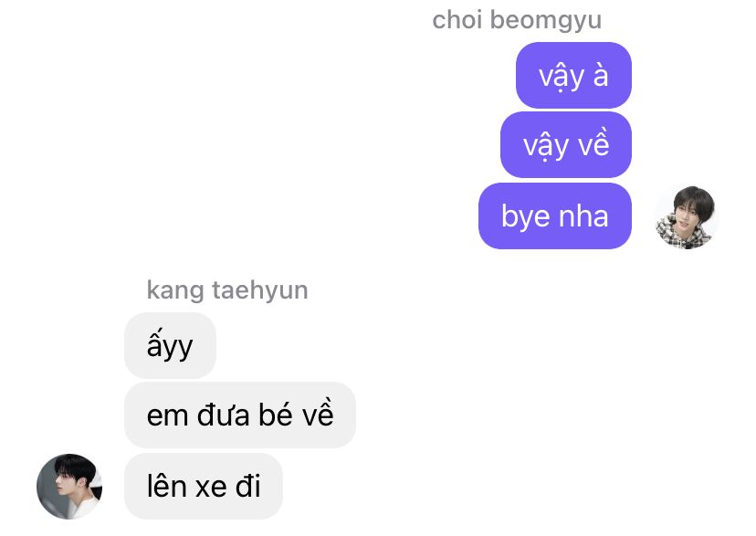The height and width of the screenshot is (536, 756).
Task: Click the sender name 'choi beomgyu'
Action: [x=517, y=21]
